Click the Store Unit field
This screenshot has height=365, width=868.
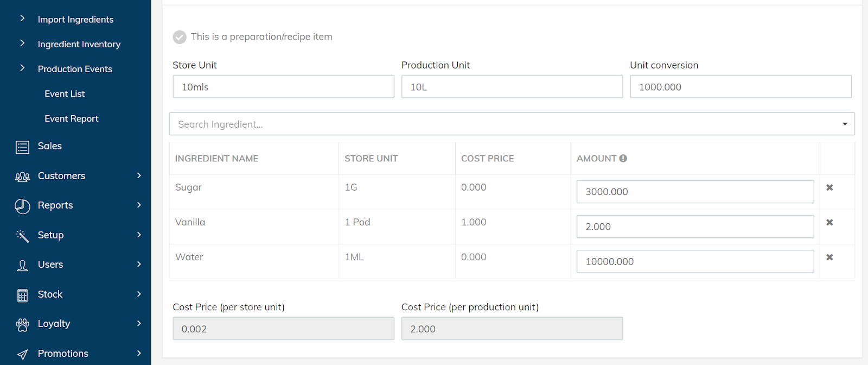pyautogui.click(x=283, y=86)
